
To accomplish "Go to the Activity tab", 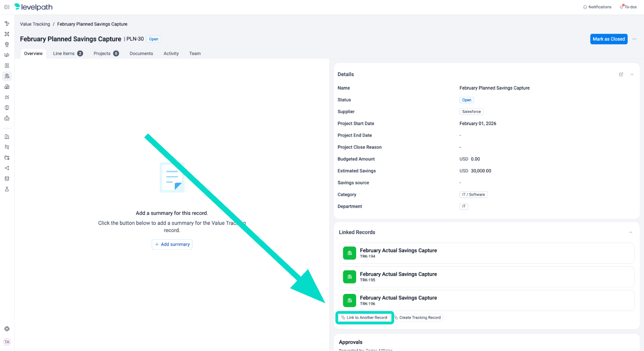I will [x=171, y=54].
